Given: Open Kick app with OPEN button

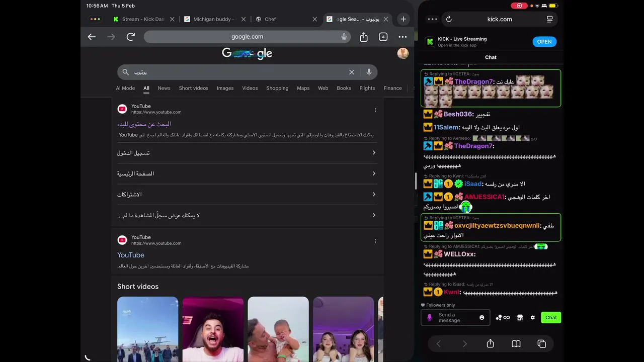Looking at the screenshot, I should pyautogui.click(x=544, y=42).
